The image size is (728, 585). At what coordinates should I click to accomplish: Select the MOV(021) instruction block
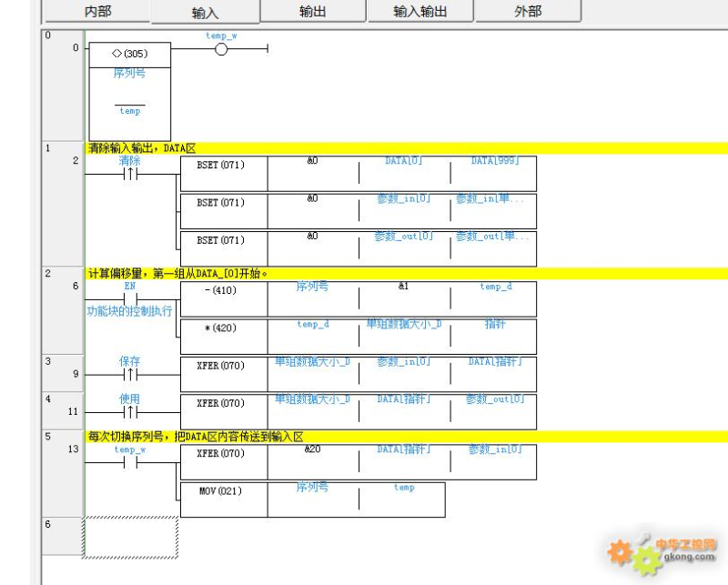coord(221,491)
